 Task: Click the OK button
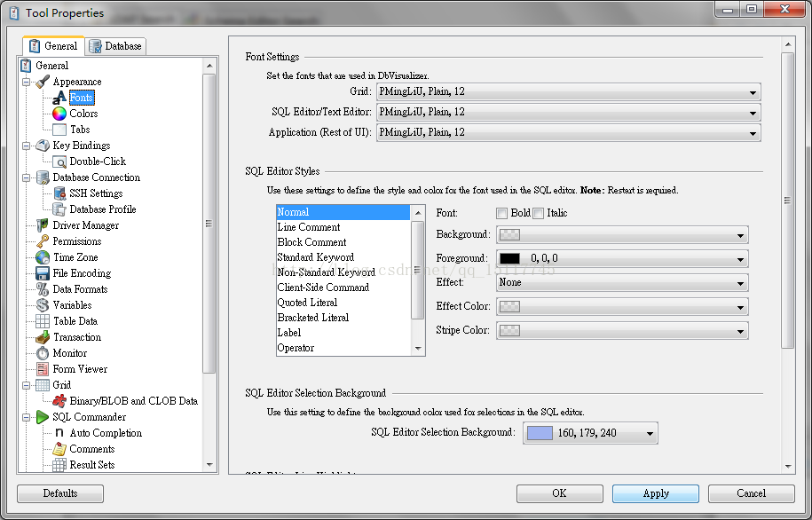point(559,493)
